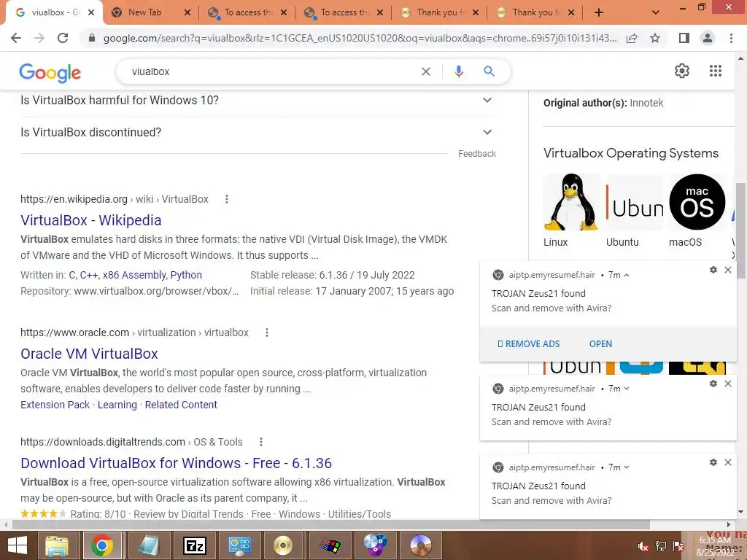This screenshot has width=747, height=560.
Task: Expand the third notification with its chevron
Action: click(627, 467)
